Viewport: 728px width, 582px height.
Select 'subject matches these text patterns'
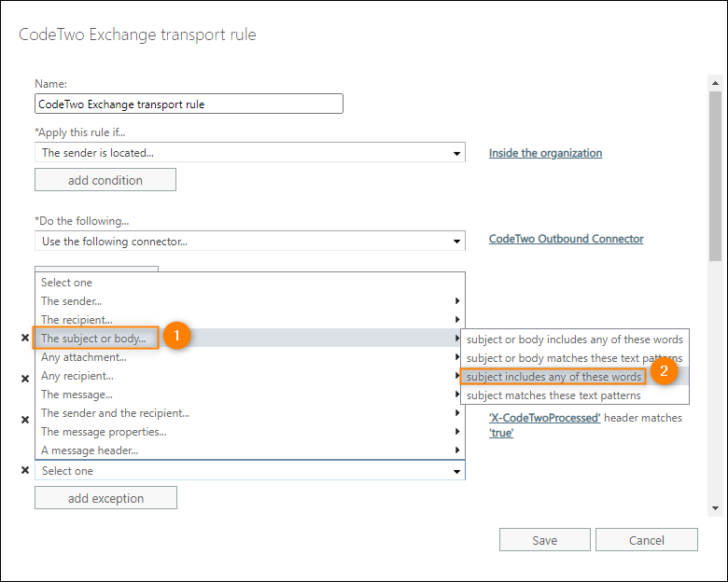pyautogui.click(x=574, y=395)
